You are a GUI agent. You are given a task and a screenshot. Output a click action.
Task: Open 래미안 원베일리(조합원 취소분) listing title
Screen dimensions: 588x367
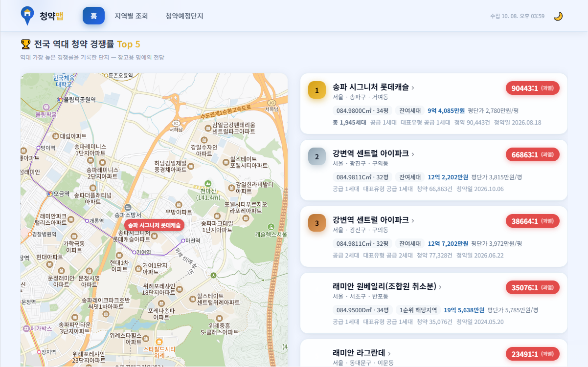(384, 286)
